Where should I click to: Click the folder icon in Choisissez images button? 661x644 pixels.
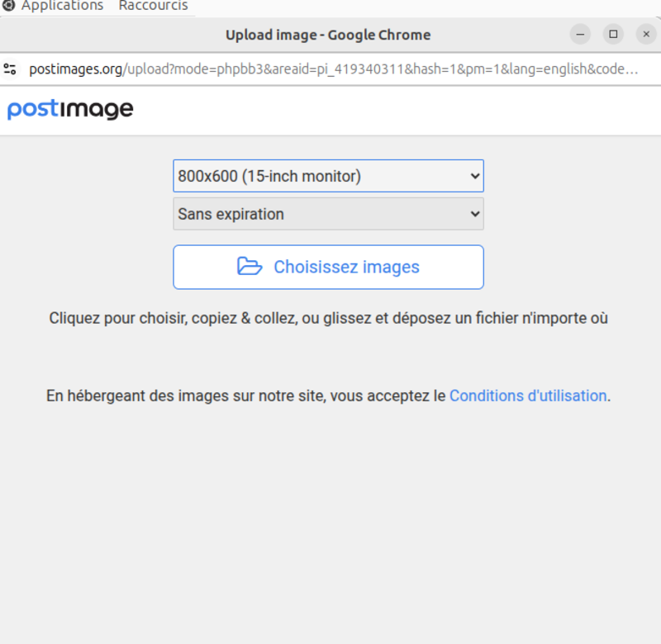250,266
